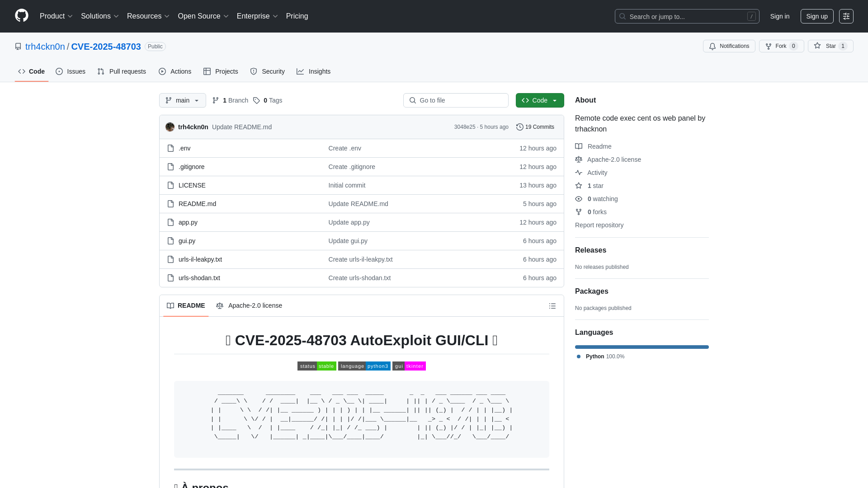Expand the Product menu
This screenshot has width=868, height=488.
56,16
